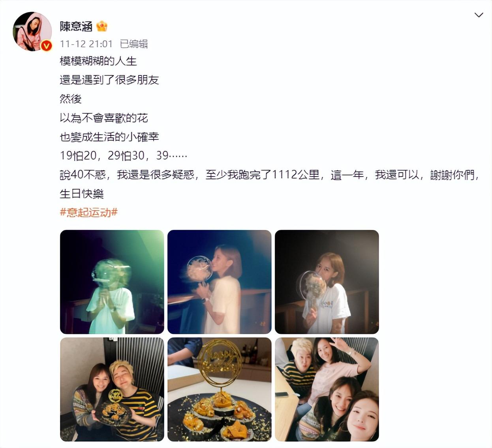This screenshot has width=492, height=448.
Task: Open the four-person group selfie photo
Action: pyautogui.click(x=327, y=390)
